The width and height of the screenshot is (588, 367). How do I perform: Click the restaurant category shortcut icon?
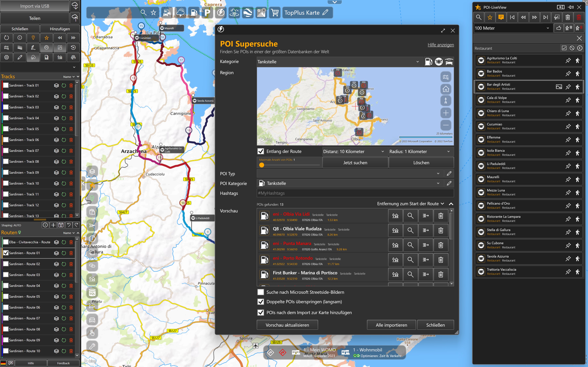(439, 62)
